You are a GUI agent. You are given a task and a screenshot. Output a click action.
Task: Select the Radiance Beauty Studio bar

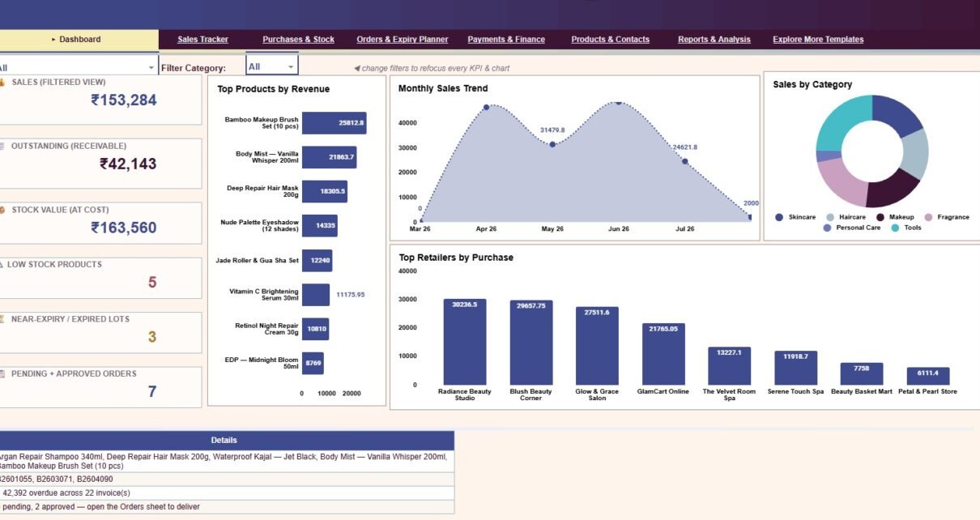pos(465,342)
